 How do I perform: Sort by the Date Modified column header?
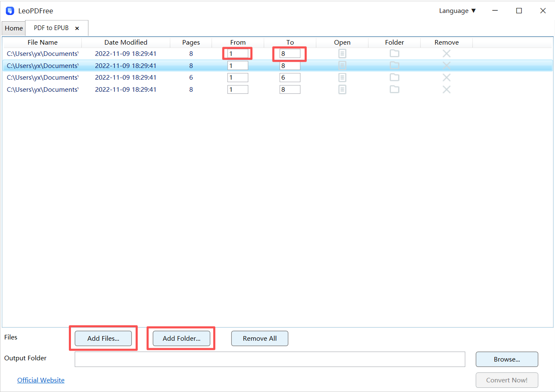pyautogui.click(x=126, y=43)
